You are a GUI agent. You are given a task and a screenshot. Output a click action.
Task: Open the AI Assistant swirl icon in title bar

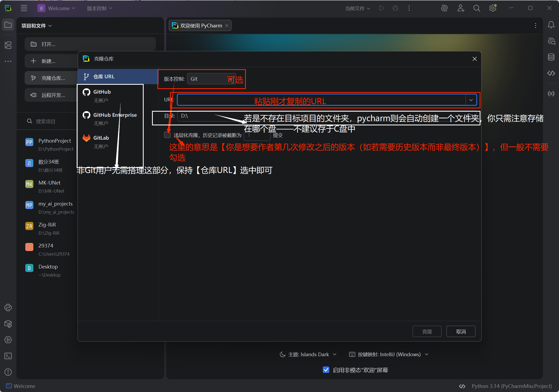pos(444,8)
